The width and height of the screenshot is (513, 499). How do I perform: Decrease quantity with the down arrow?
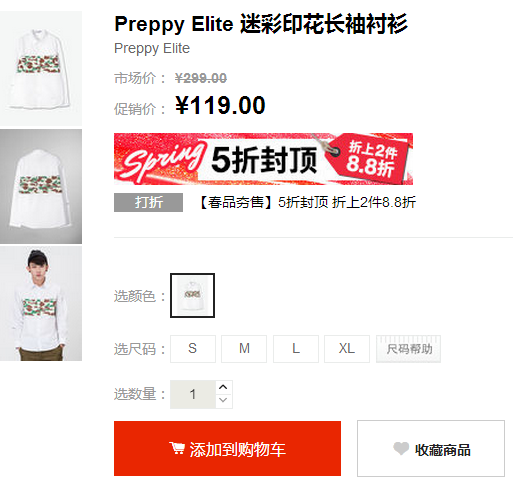click(x=223, y=400)
